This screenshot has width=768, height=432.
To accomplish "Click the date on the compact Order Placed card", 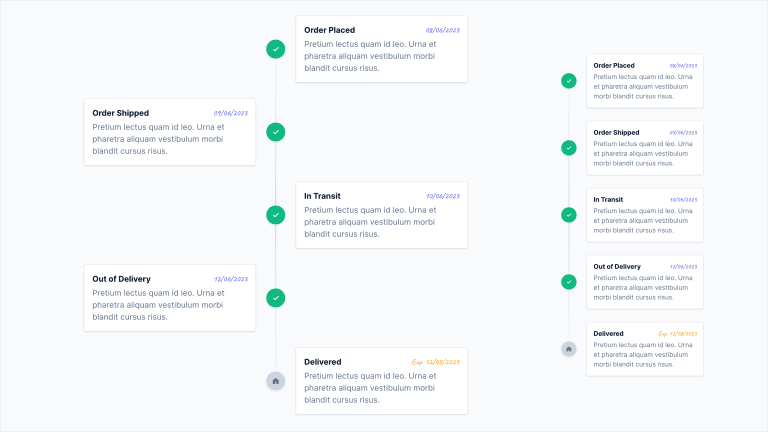I will pos(683,66).
